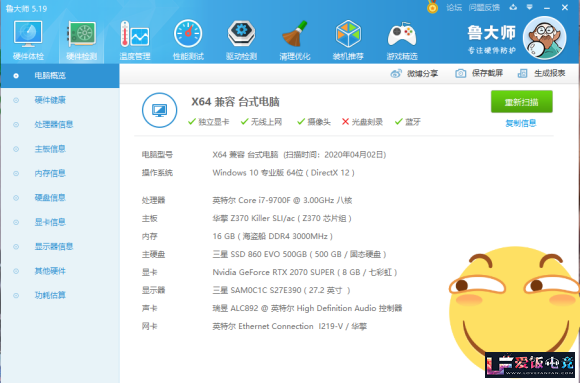Click network card value Ethernet Connection I219-V
Screen dimensions: 580x383
290,326
